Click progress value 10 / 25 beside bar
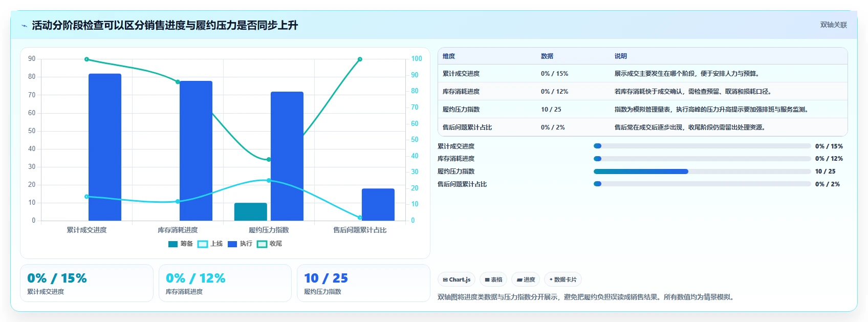Image resolution: width=868 pixels, height=322 pixels. [x=825, y=171]
